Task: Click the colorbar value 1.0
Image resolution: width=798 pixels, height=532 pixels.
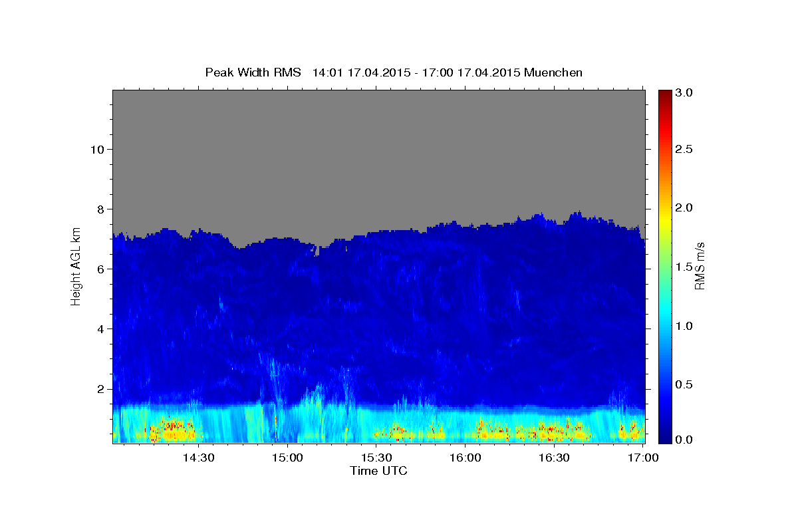Action: point(685,326)
